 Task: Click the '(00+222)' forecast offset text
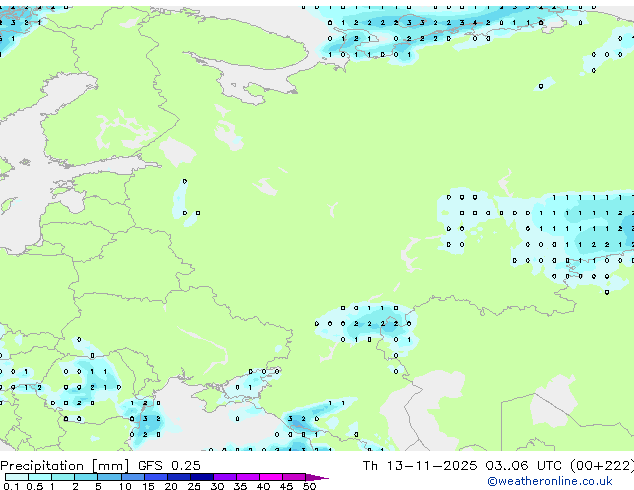pyautogui.click(x=602, y=466)
